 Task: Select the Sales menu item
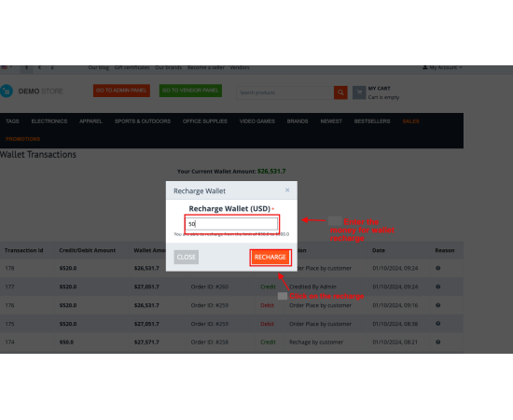point(411,121)
